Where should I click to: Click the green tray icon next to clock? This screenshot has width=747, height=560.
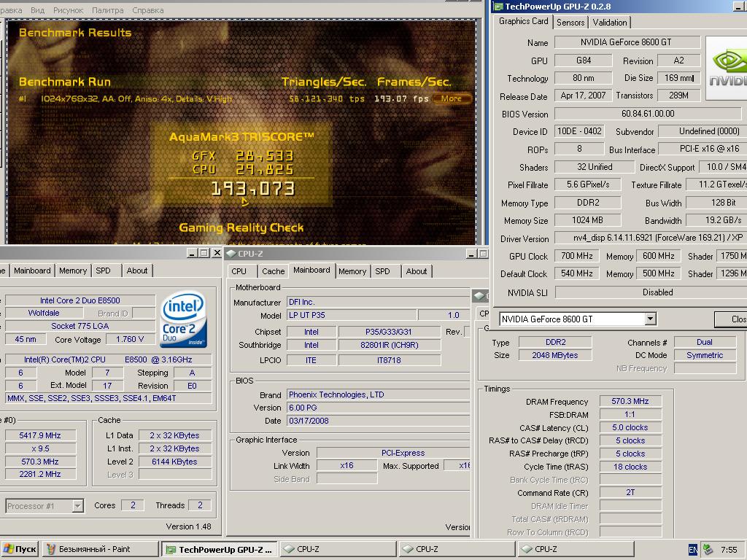pyautogui.click(x=708, y=550)
